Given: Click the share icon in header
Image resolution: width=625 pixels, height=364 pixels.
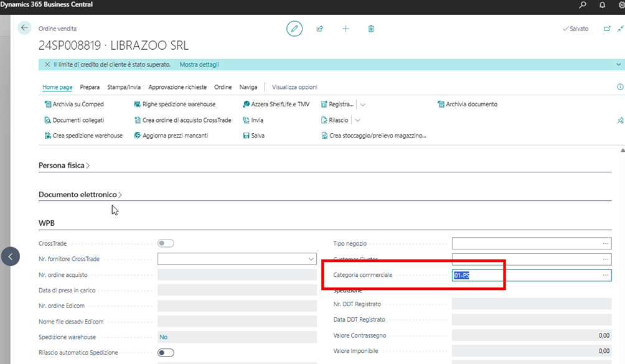Looking at the screenshot, I should (x=320, y=29).
